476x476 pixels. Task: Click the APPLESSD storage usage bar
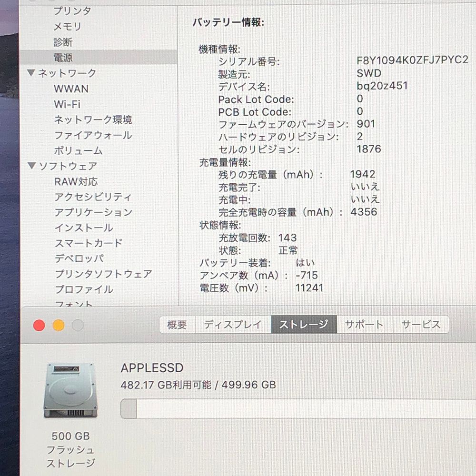click(x=298, y=409)
